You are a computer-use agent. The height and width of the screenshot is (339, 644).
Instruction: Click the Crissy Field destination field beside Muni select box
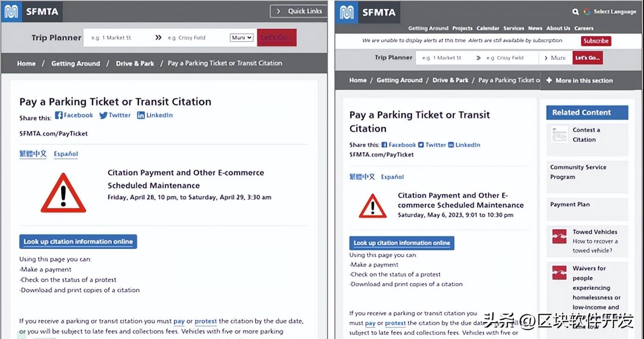coord(196,38)
